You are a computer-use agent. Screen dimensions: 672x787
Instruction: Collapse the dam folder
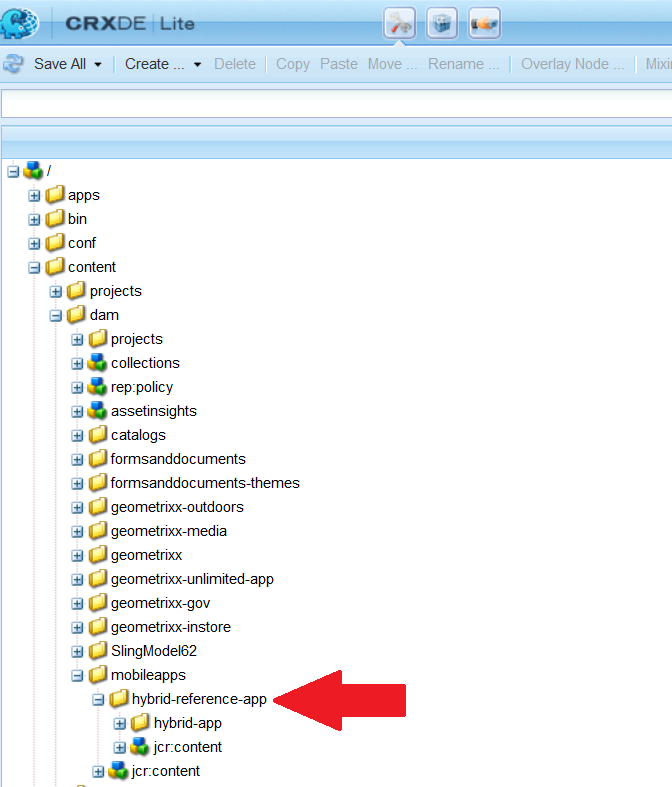56,316
